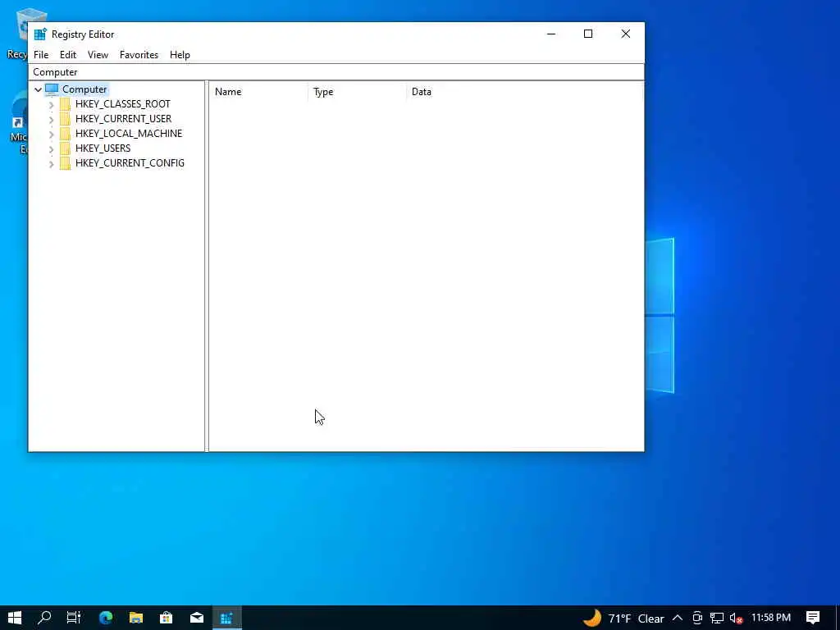The image size is (840, 630).
Task: Select the HKEY_CLASSES_ROOT text label
Action: (123, 104)
